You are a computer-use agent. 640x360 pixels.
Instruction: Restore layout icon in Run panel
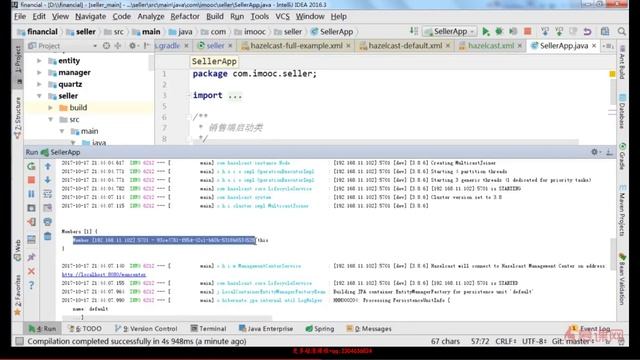pos(31,239)
